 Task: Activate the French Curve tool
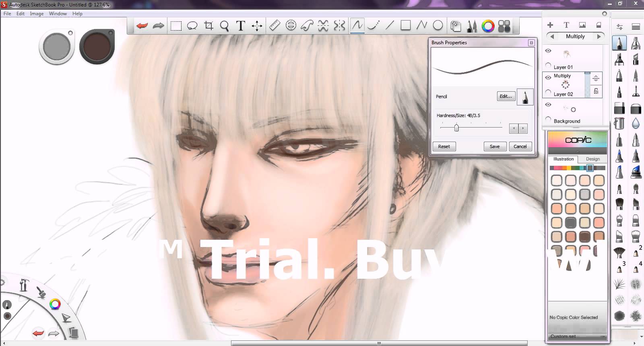(307, 26)
